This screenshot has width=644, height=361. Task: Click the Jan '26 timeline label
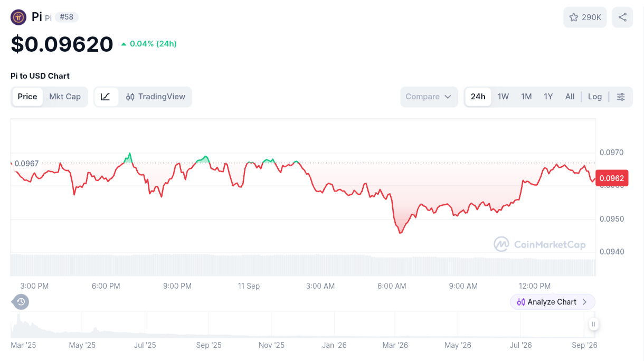335,345
